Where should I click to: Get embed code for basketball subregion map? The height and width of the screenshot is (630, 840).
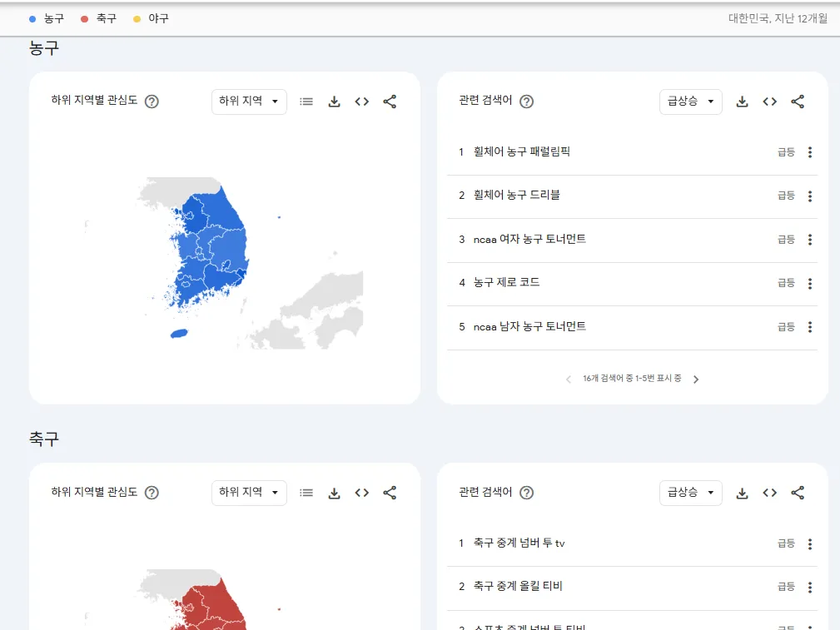point(362,102)
